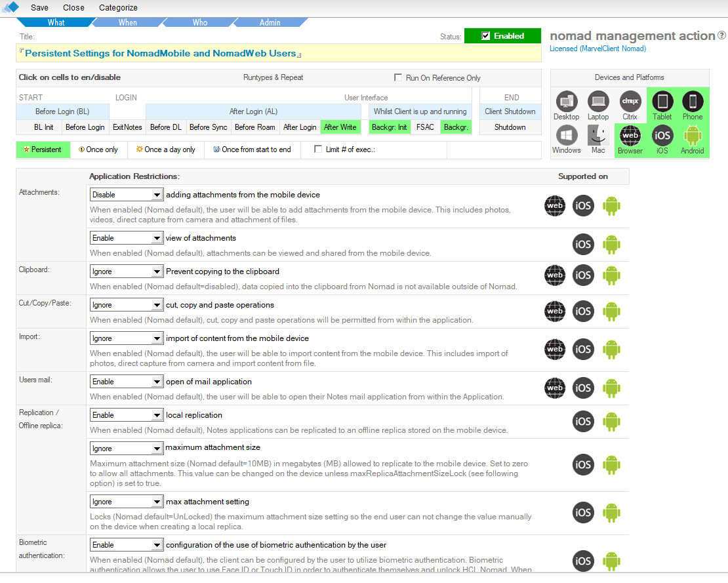Toggle the FSAC runtype cell
This screenshot has height=583, width=728.
click(x=425, y=127)
